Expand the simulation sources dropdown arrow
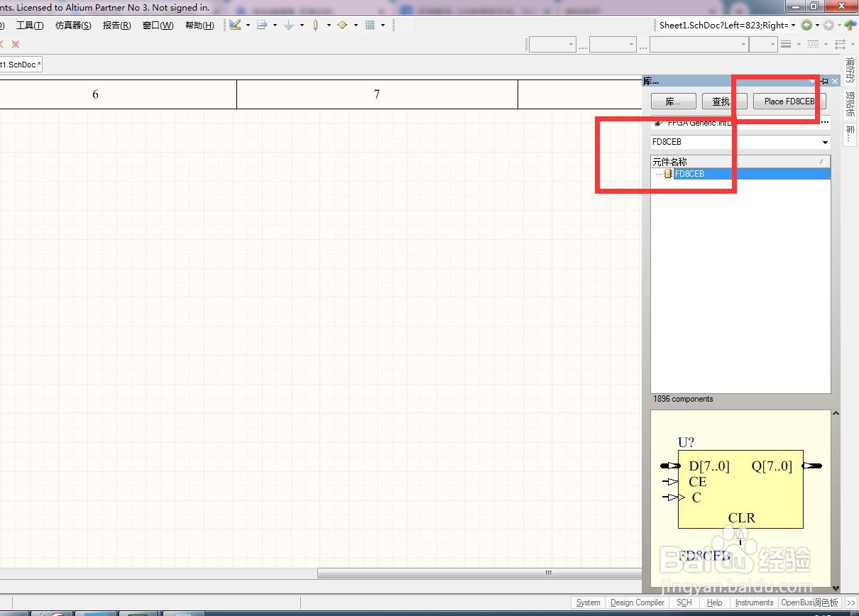 (356, 26)
